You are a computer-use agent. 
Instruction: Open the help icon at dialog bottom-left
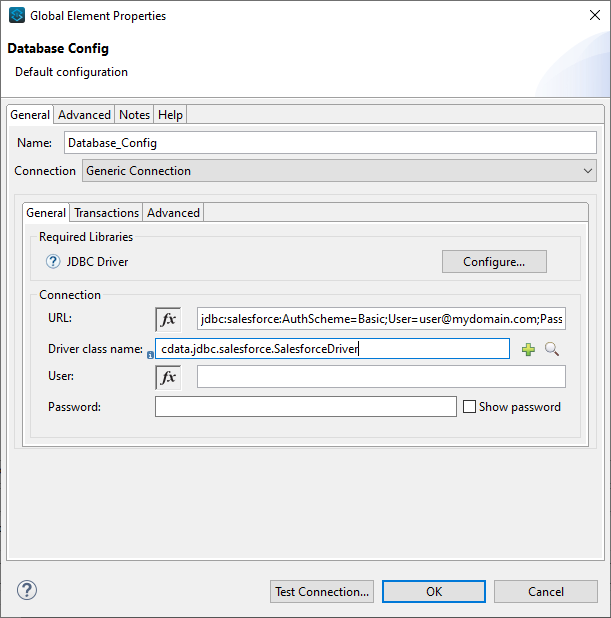tap(27, 590)
